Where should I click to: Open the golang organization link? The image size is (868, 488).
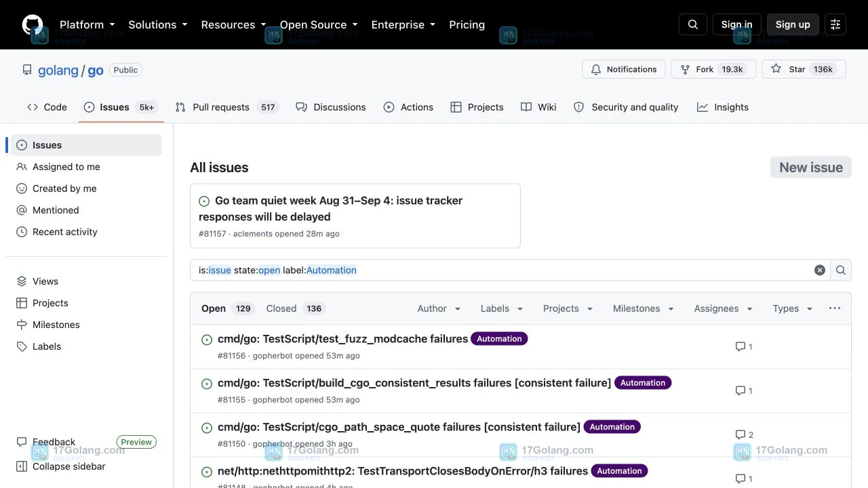(58, 70)
